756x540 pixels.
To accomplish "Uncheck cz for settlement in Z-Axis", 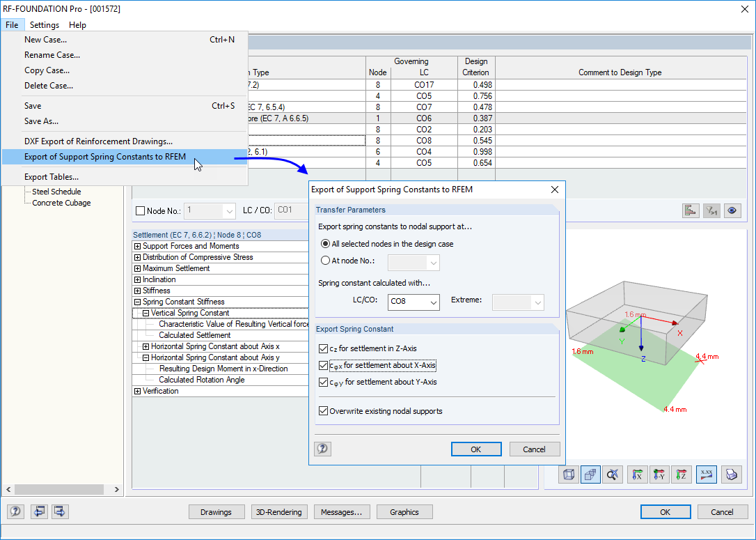I will pos(324,350).
